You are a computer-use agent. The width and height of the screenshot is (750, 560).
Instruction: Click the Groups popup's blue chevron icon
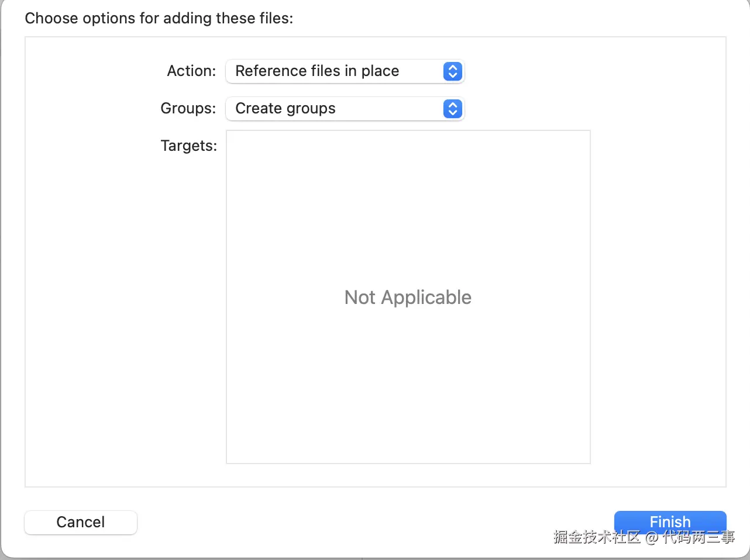click(x=452, y=109)
